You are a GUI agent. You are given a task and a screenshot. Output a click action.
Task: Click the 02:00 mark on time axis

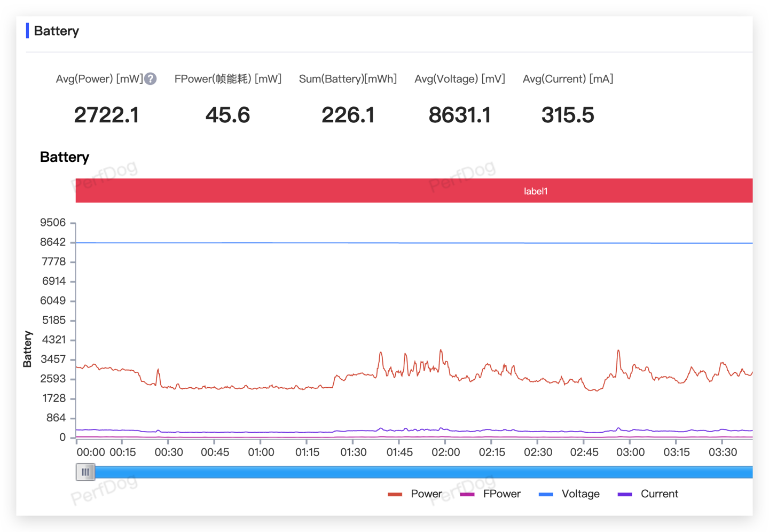click(x=445, y=452)
